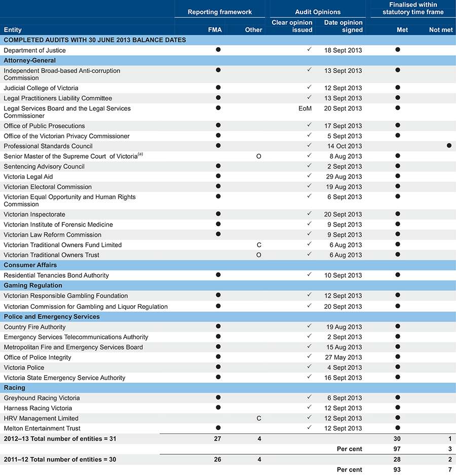The width and height of the screenshot is (456, 476).
Task: Click the Not met dot for Professional Standards Council
Action: pyautogui.click(x=449, y=145)
